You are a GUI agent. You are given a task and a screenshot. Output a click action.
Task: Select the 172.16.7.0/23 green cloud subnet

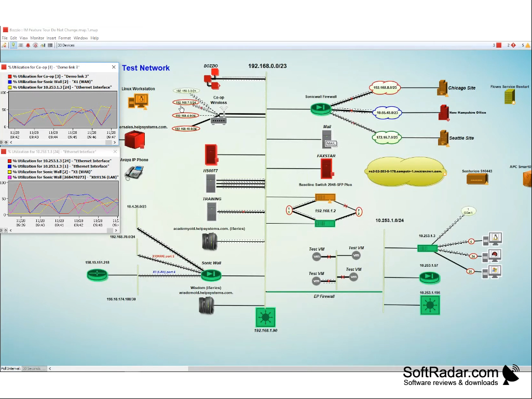(x=387, y=137)
